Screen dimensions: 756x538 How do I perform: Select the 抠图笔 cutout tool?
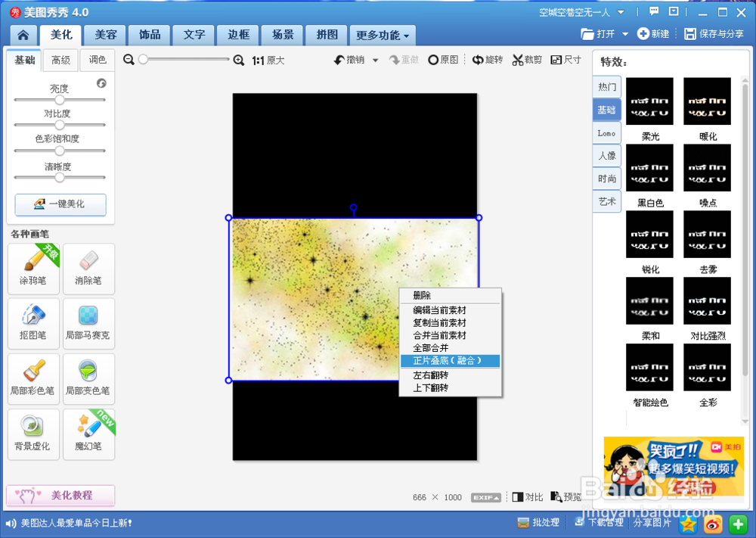pyautogui.click(x=33, y=324)
